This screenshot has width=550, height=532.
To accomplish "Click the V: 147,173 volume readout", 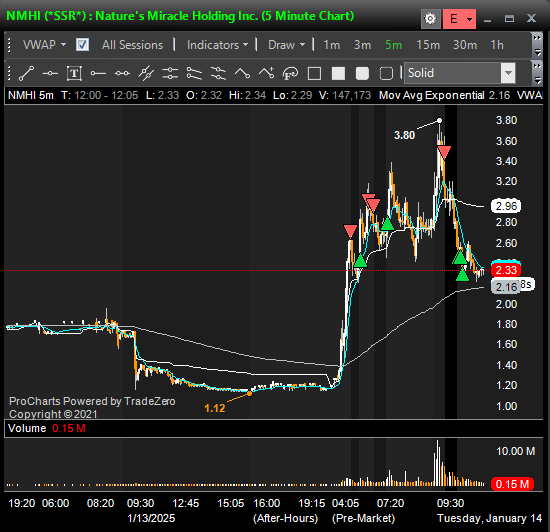I will pyautogui.click(x=345, y=95).
